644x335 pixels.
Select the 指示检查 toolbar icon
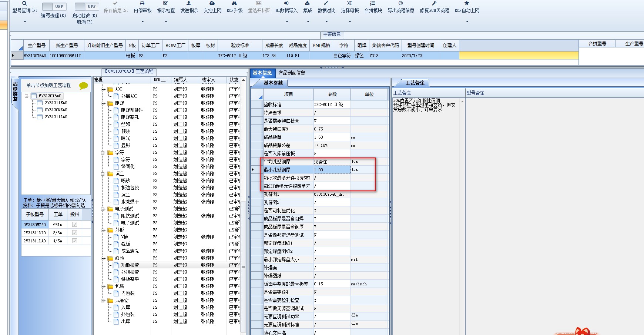165,3
